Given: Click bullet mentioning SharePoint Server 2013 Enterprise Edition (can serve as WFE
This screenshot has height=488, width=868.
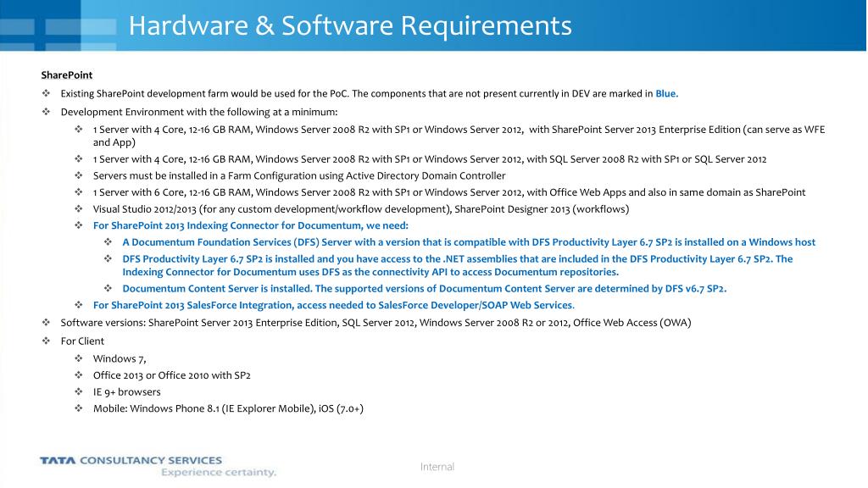Looking at the screenshot, I should pyautogui.click(x=459, y=136).
